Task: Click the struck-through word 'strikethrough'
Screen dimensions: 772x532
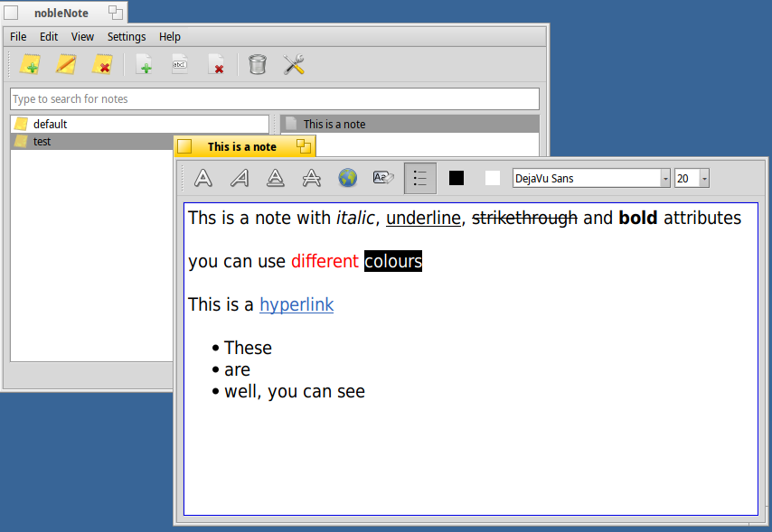Action: 524,218
